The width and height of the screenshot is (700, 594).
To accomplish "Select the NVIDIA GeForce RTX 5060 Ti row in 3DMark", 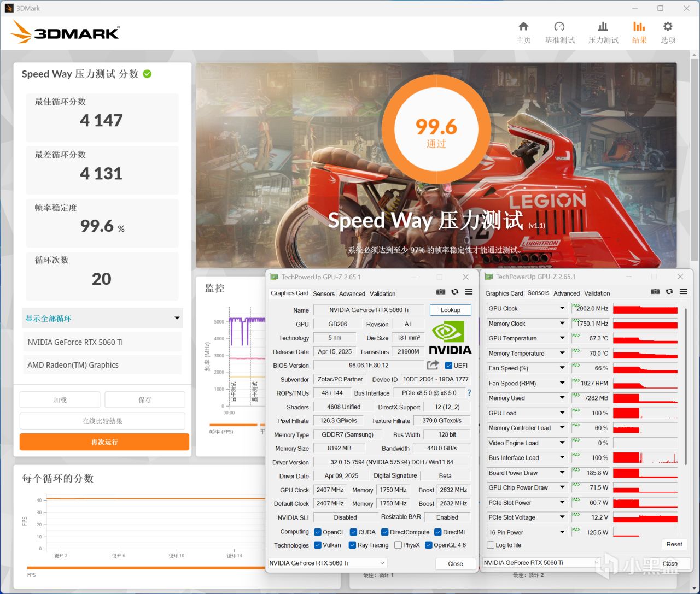I will pyautogui.click(x=102, y=342).
